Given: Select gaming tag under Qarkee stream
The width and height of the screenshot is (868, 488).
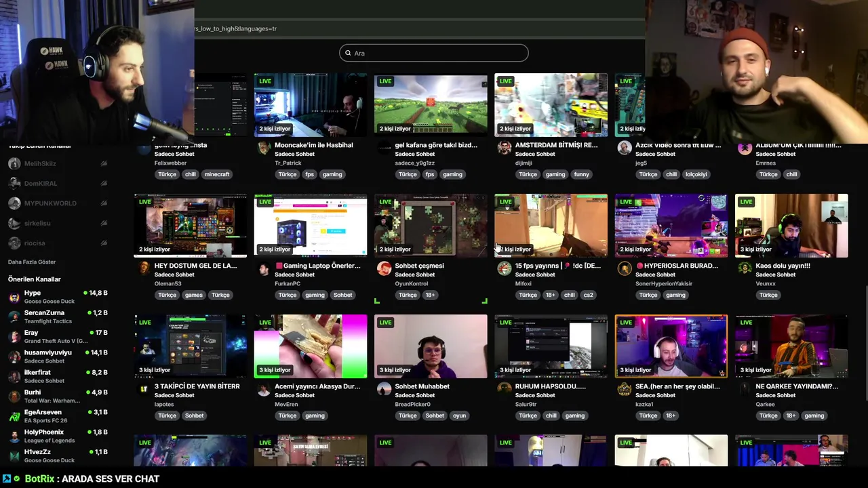Looking at the screenshot, I should click(814, 415).
